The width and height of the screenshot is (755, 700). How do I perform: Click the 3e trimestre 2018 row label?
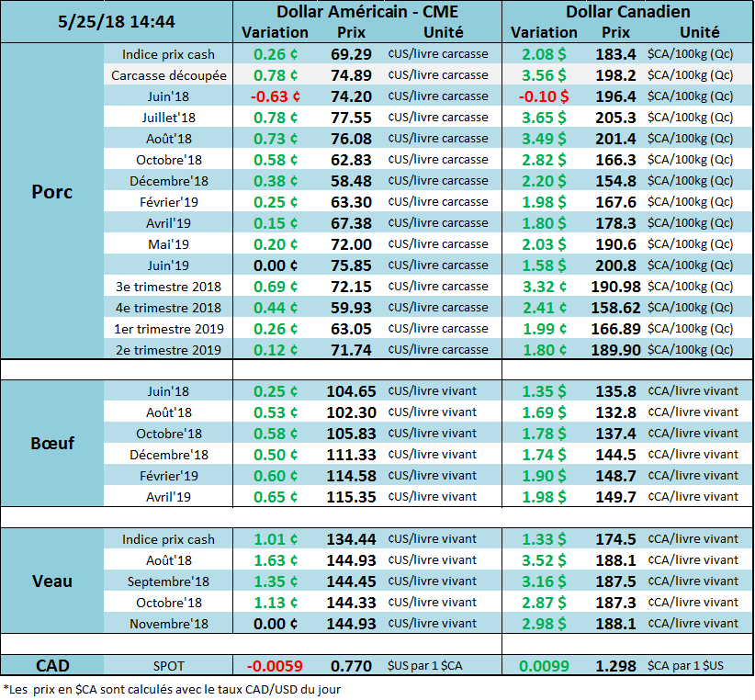(169, 287)
